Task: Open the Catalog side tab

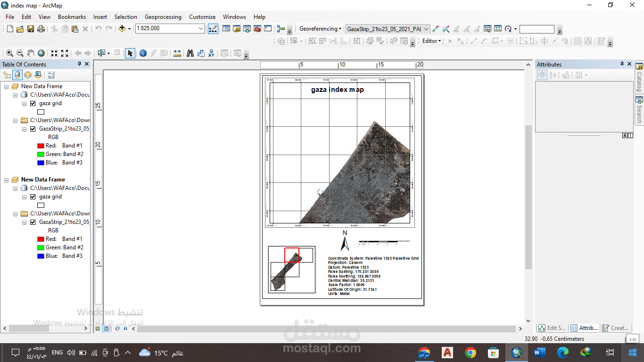Action: pyautogui.click(x=639, y=78)
